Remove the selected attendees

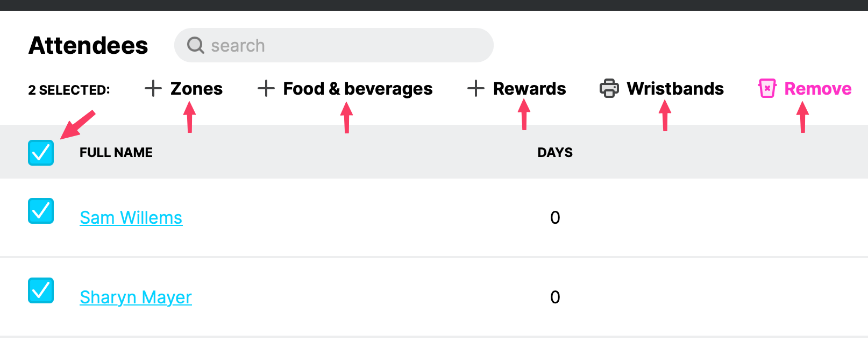(817, 89)
